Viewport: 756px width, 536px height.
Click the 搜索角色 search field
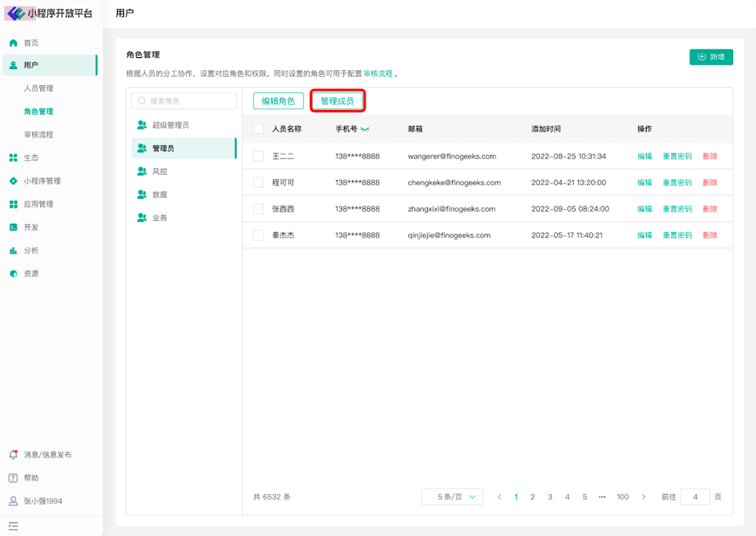point(185,101)
